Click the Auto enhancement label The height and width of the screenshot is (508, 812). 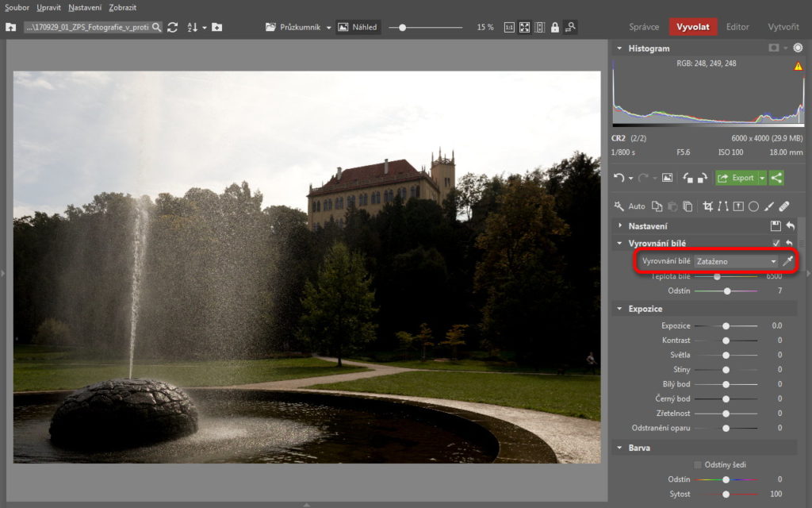637,206
